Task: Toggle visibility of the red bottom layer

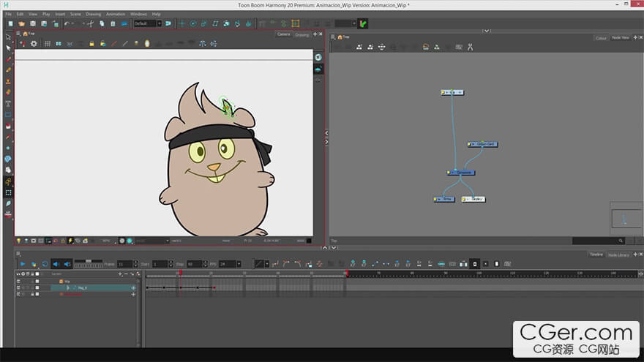Action: 18,294
